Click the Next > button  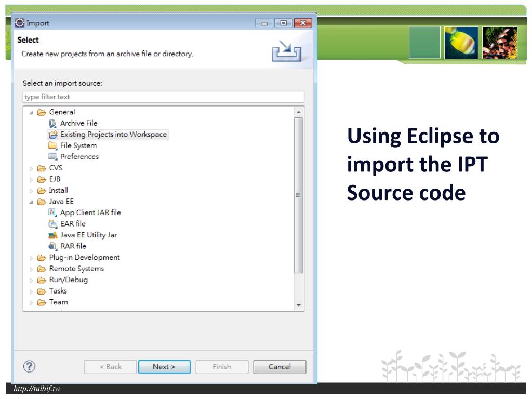click(x=164, y=367)
